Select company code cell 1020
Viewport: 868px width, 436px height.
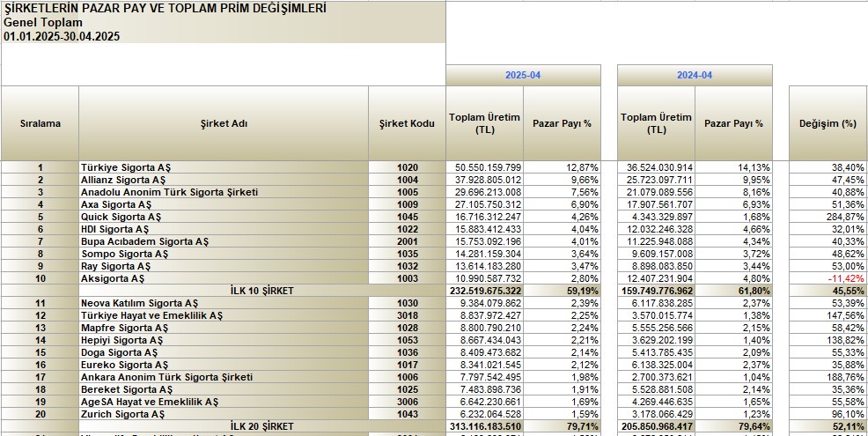point(407,167)
